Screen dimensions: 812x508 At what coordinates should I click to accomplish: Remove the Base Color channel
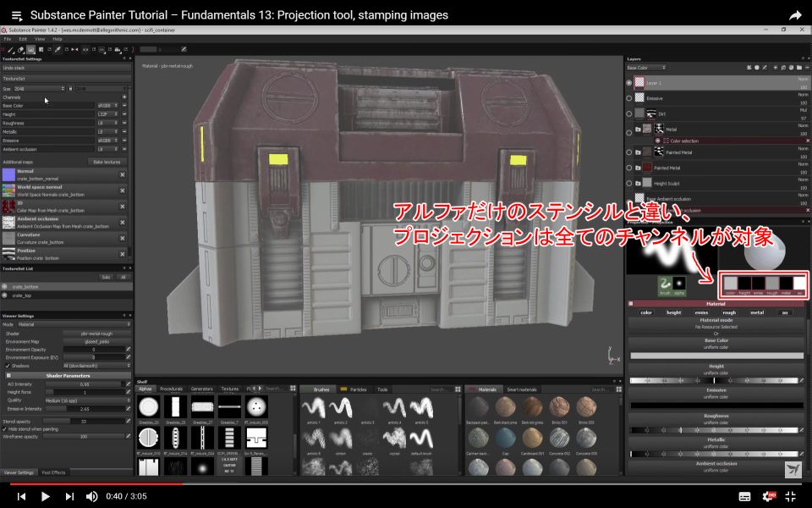pyautogui.click(x=124, y=106)
